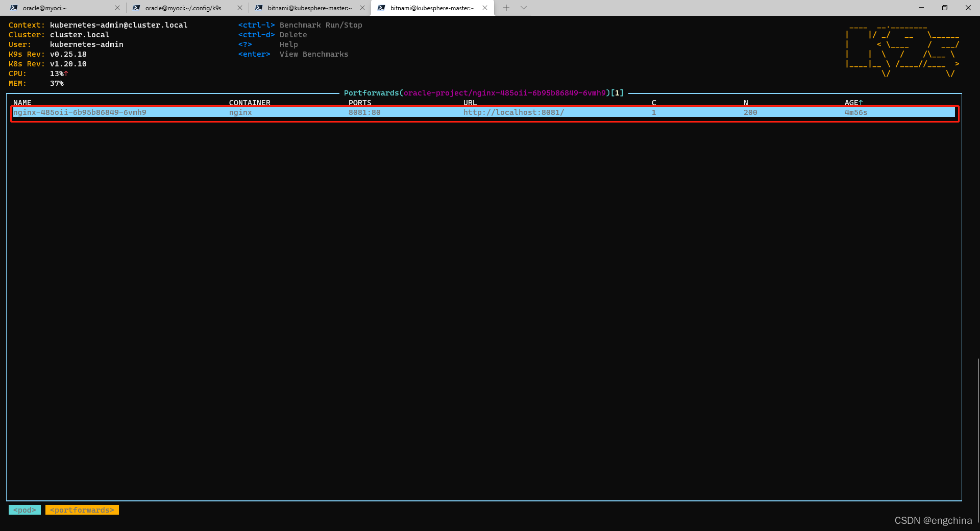
Task: Click the N value 200
Action: (x=750, y=112)
